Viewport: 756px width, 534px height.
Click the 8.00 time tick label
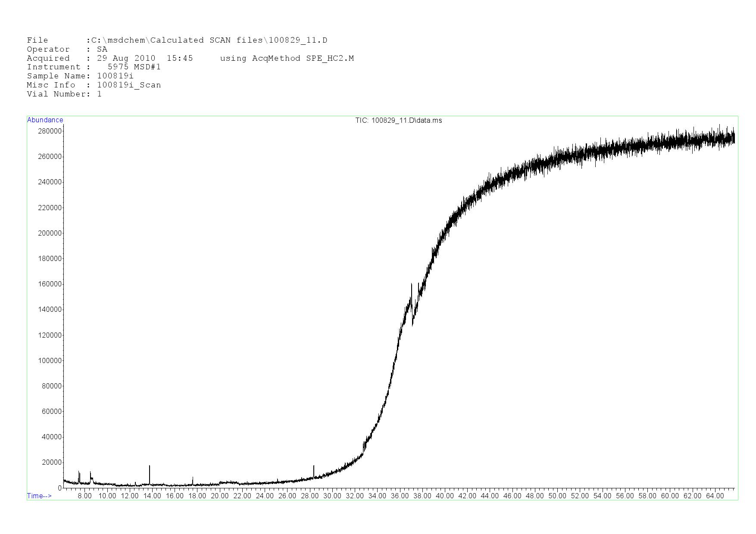click(x=84, y=496)
